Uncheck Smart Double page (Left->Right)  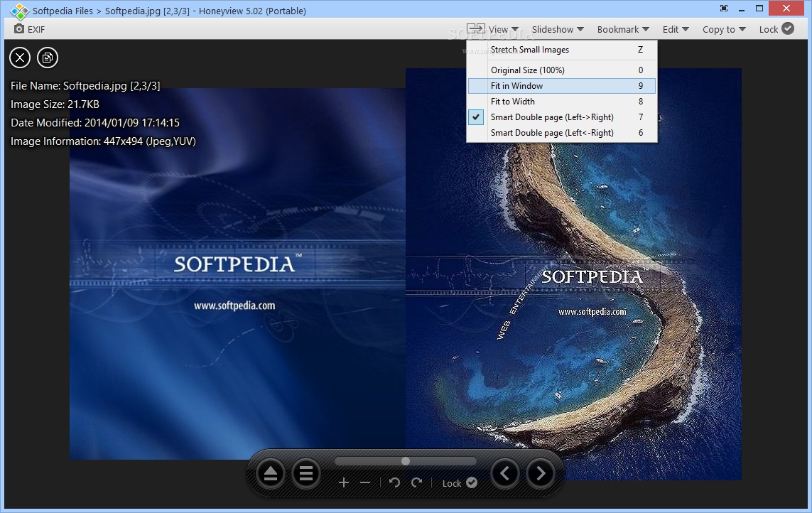(562, 117)
